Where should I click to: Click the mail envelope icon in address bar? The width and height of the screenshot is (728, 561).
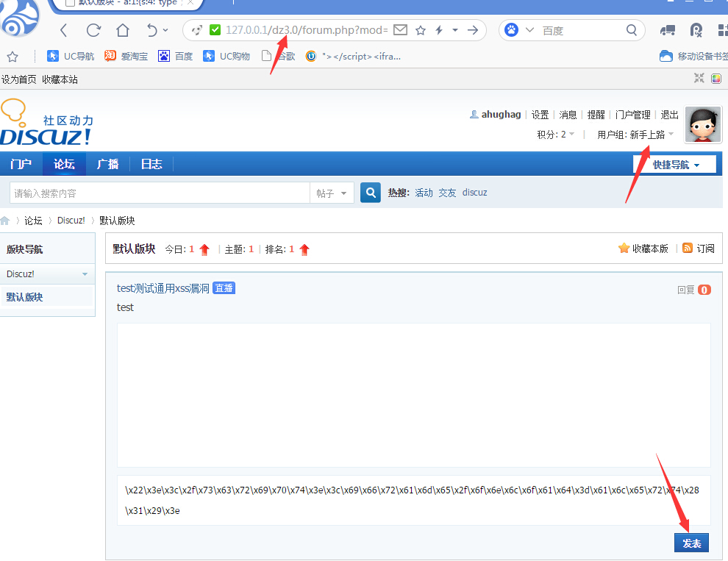point(400,29)
